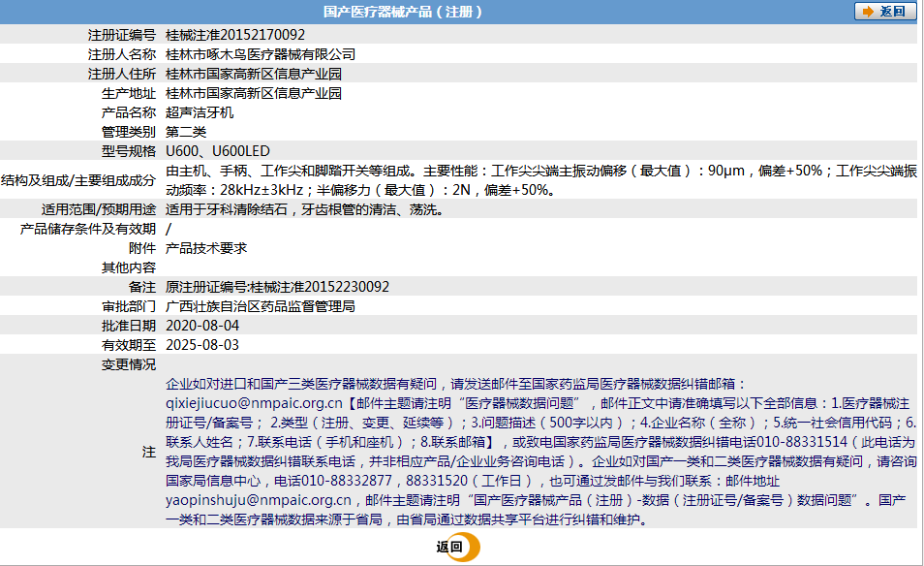Click the orange arrow icon in top-right 返回 button
The width and height of the screenshot is (924, 566).
(868, 12)
